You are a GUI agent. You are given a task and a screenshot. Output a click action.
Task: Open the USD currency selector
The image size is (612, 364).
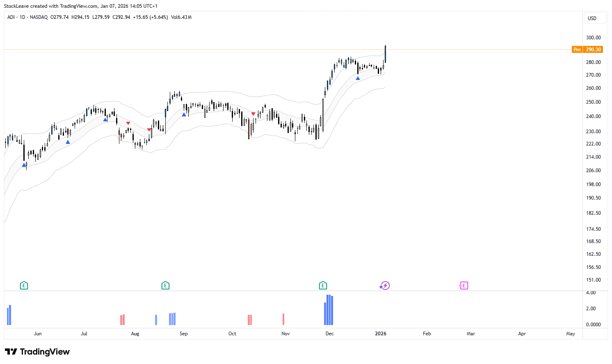point(595,18)
